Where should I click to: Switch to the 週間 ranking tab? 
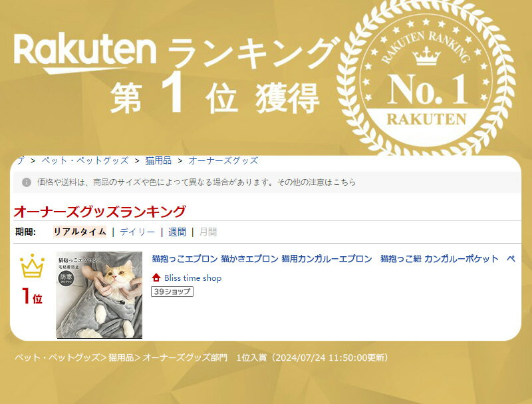[177, 232]
